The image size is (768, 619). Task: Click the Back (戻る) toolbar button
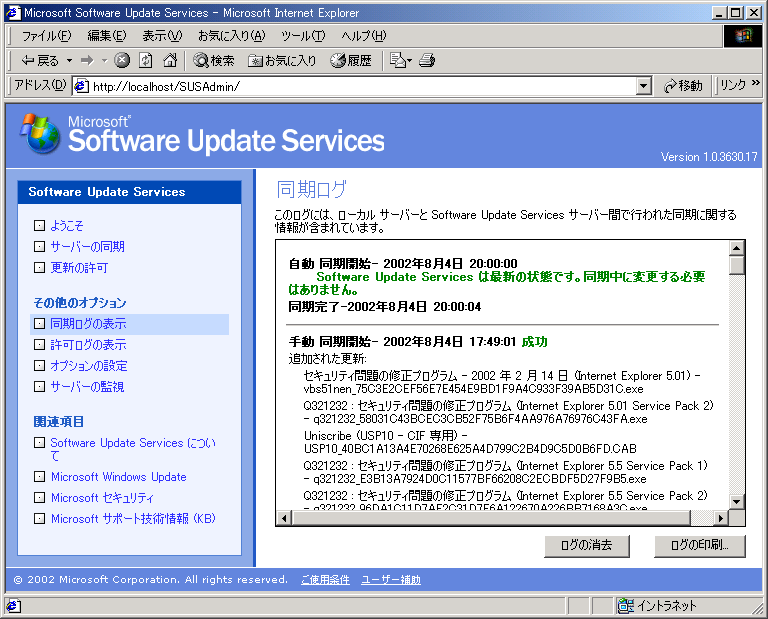tap(40, 61)
